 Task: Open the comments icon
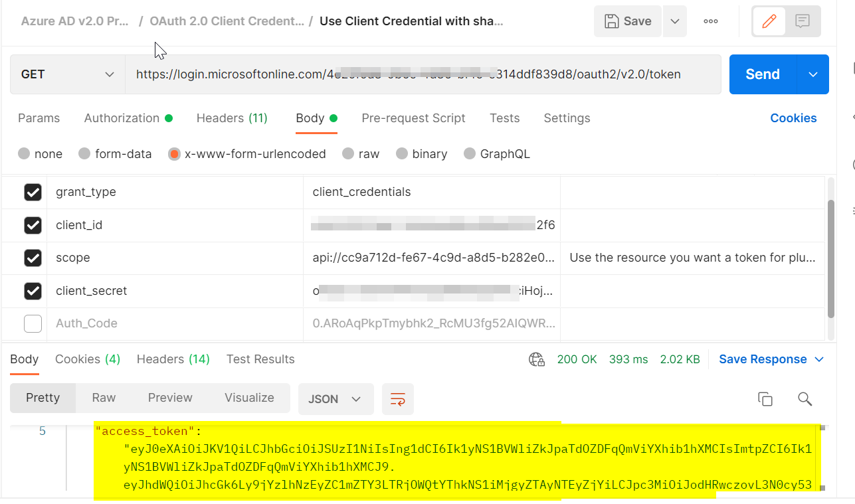803,21
